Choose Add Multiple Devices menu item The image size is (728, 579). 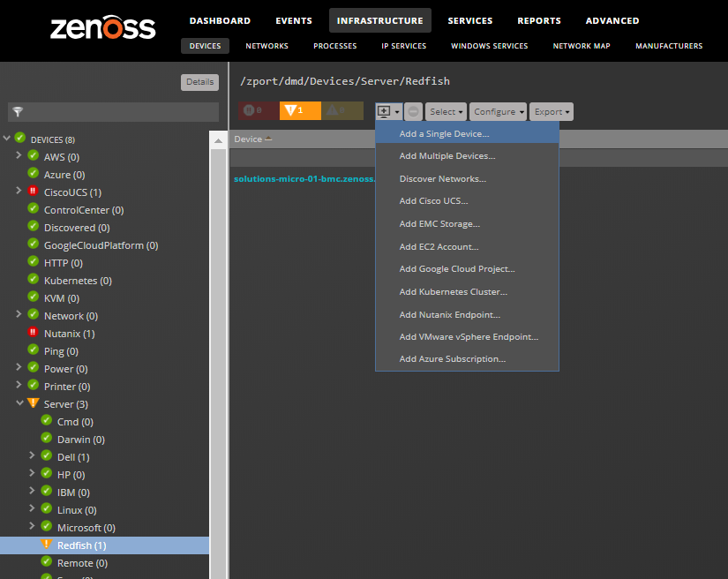467,156
